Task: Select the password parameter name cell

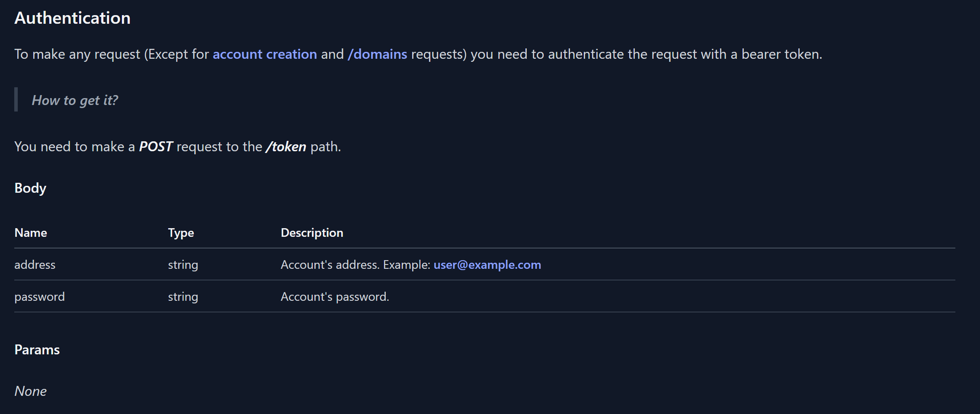Action: point(39,296)
